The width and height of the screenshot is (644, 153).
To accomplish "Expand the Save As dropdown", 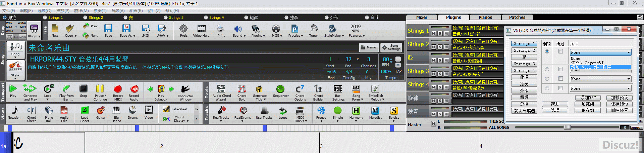I will (x=134, y=36).
